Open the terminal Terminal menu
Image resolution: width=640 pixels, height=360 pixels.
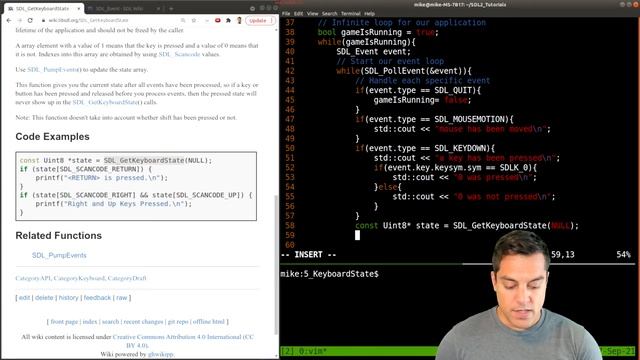351,13
